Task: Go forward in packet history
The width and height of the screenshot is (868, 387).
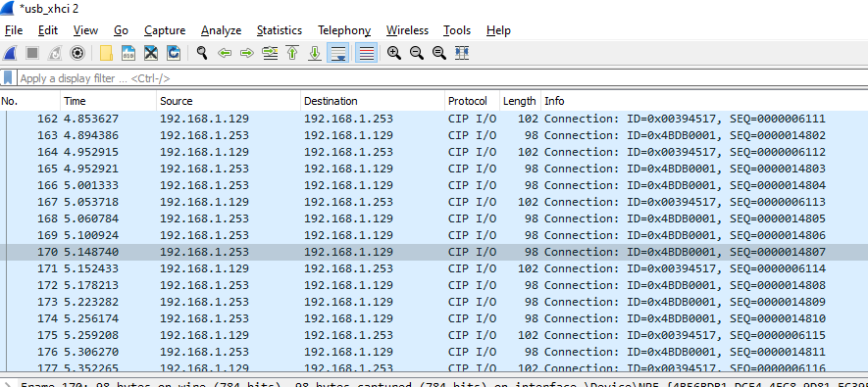Action: coord(247,53)
